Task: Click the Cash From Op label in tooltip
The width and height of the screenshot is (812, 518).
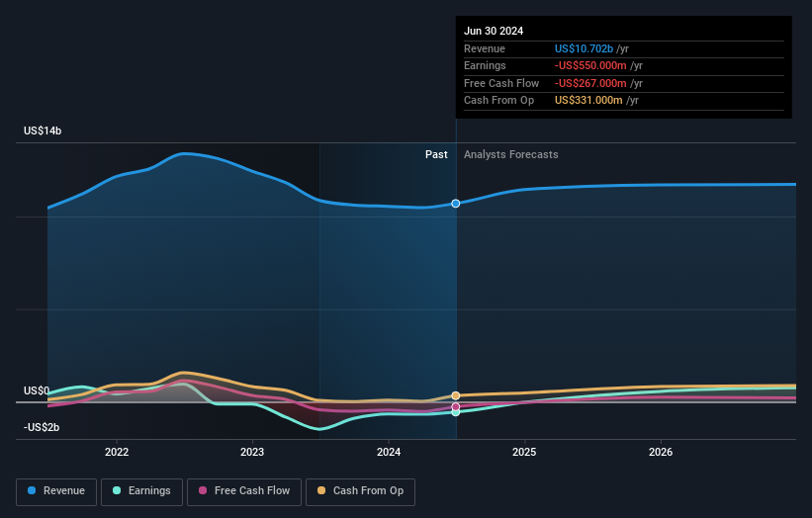Action: (498, 101)
